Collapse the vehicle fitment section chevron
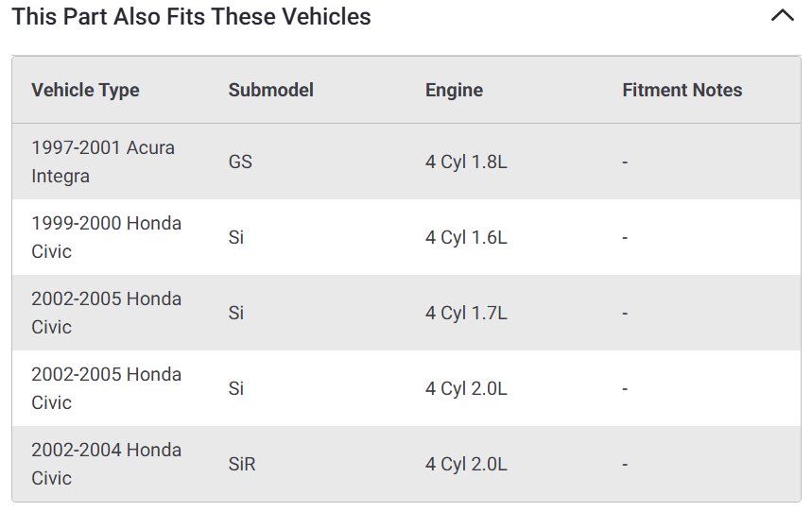Screen dimensions: 812x512 (783, 16)
